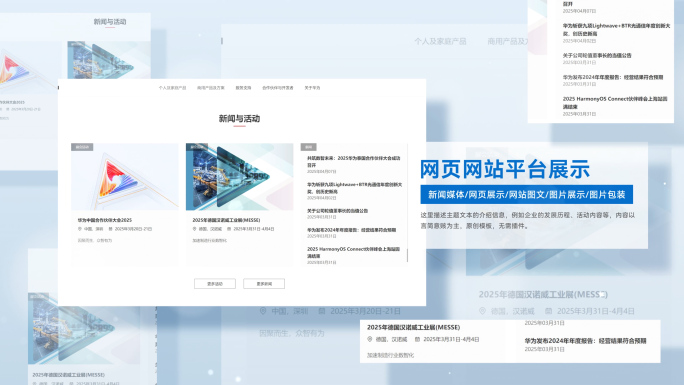Image resolution: width=684 pixels, height=385 pixels.
Task: Click the news list scrollbar in front page
Action: point(407,256)
